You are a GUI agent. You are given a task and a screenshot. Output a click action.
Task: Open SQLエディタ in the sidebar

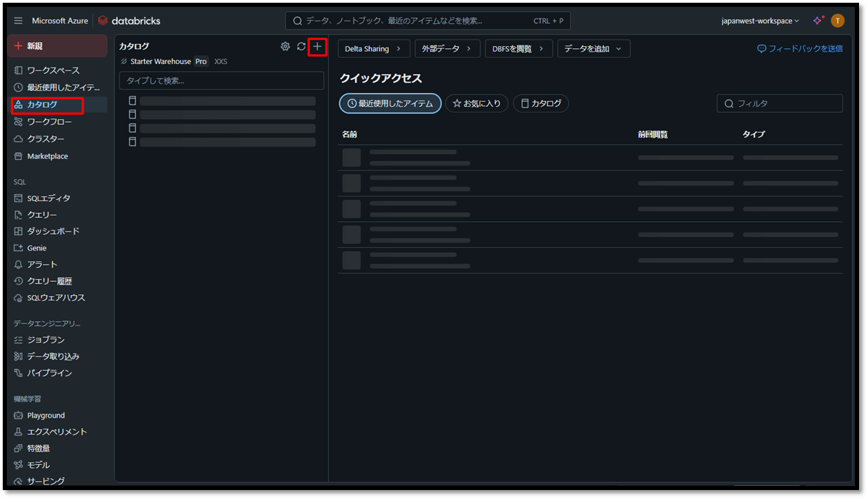tap(48, 198)
